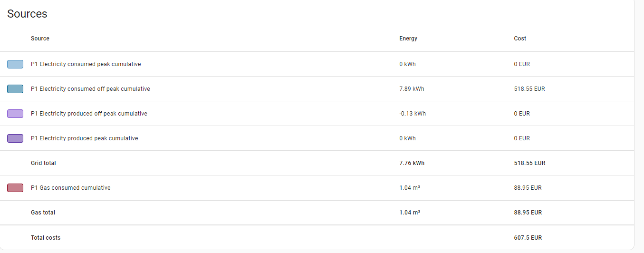Click the Source column header

tap(40, 39)
